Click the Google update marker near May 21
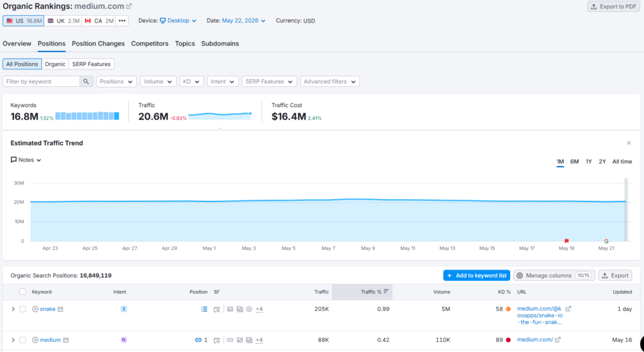This screenshot has width=644, height=352. pyautogui.click(x=606, y=241)
